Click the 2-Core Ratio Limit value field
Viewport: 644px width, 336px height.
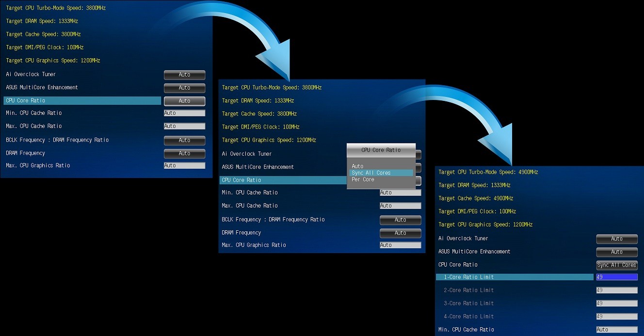tap(617, 290)
